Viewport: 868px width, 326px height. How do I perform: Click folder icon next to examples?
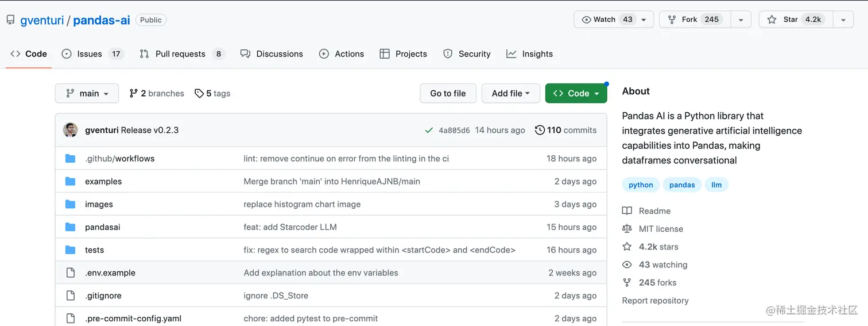tap(70, 182)
